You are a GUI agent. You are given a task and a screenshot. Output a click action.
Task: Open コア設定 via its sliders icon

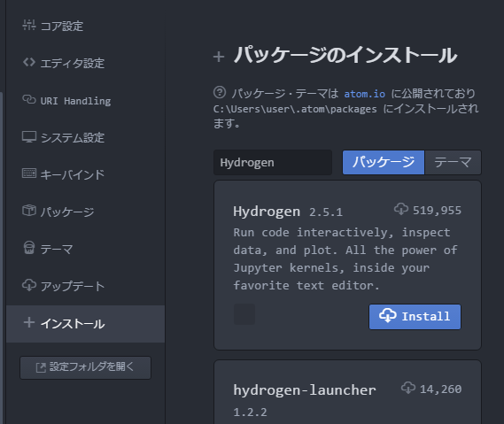29,25
